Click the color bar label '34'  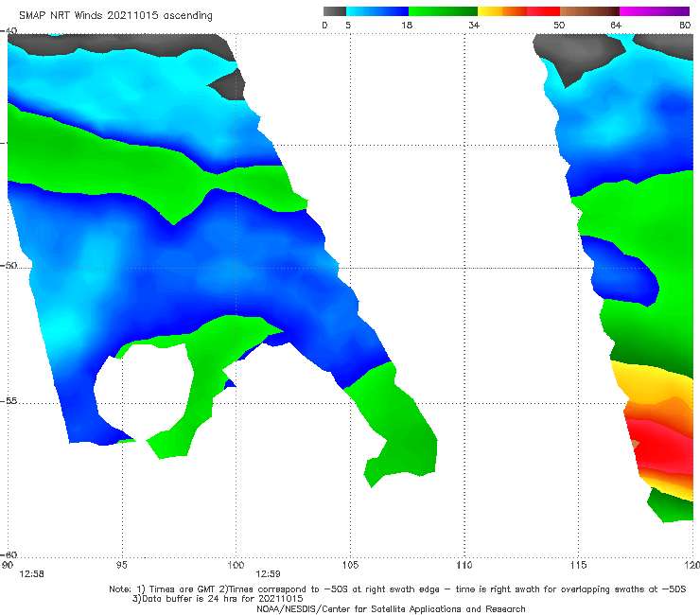click(x=474, y=25)
